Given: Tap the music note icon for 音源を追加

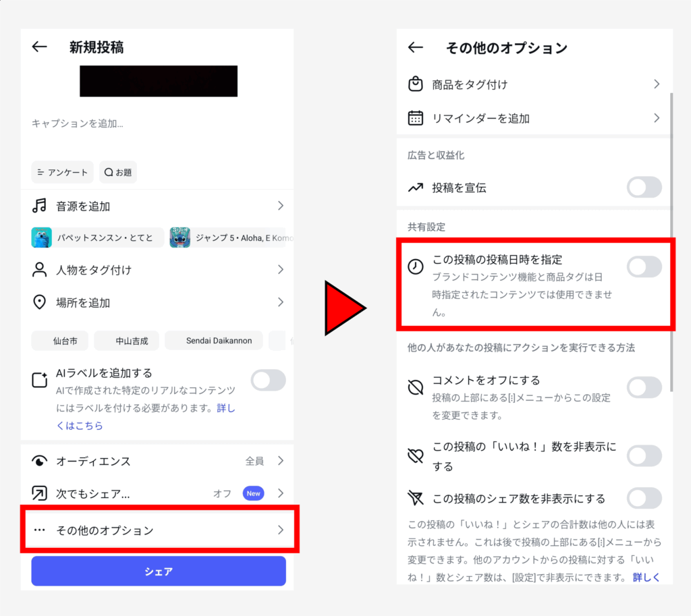Looking at the screenshot, I should [x=39, y=206].
